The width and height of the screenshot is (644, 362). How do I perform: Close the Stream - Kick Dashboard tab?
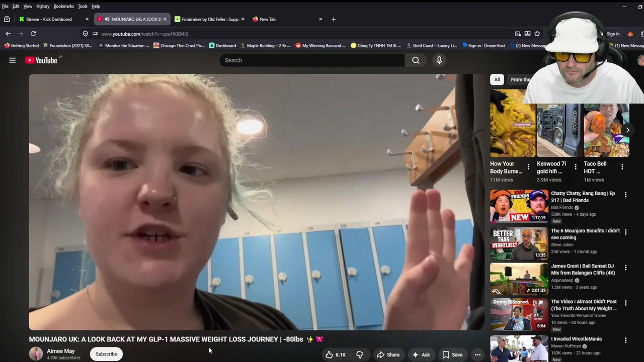pyautogui.click(x=87, y=19)
